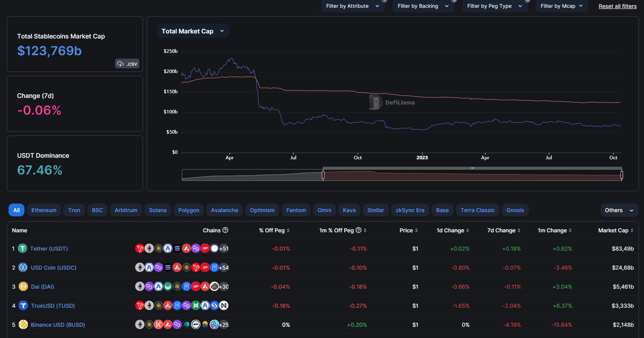The width and height of the screenshot is (644, 338).
Task: Sort table by 7d Change arrows
Action: click(519, 230)
